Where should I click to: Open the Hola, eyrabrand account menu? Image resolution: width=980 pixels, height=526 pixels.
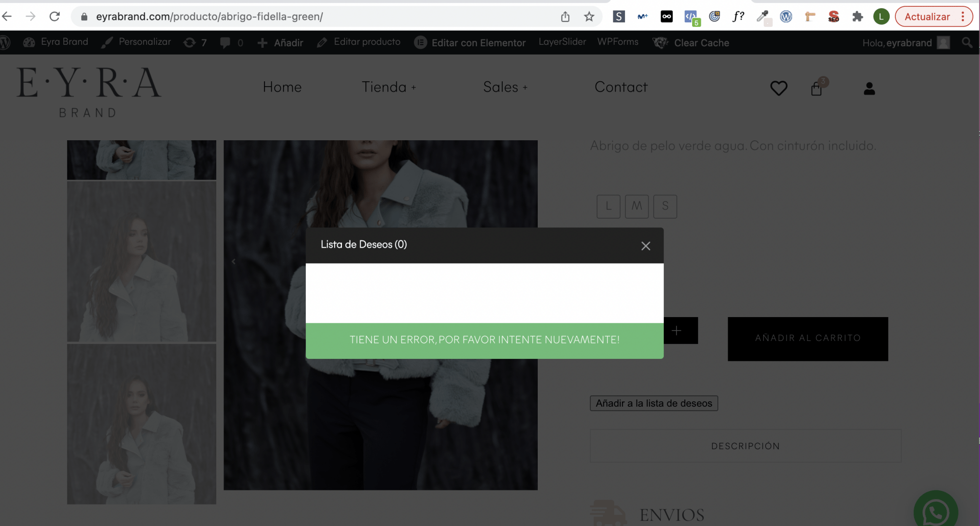pos(906,43)
